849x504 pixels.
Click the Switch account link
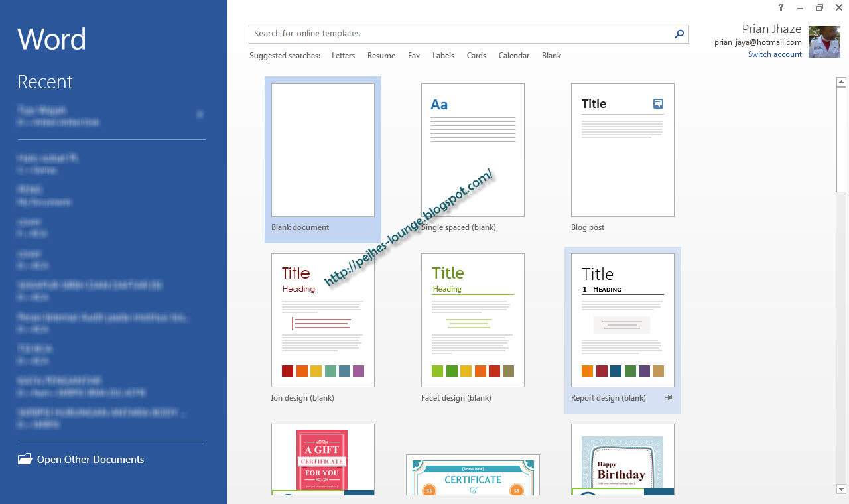click(775, 54)
